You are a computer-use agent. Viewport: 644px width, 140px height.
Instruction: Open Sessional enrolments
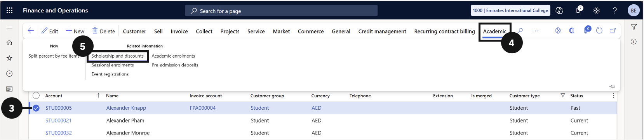tap(113, 65)
